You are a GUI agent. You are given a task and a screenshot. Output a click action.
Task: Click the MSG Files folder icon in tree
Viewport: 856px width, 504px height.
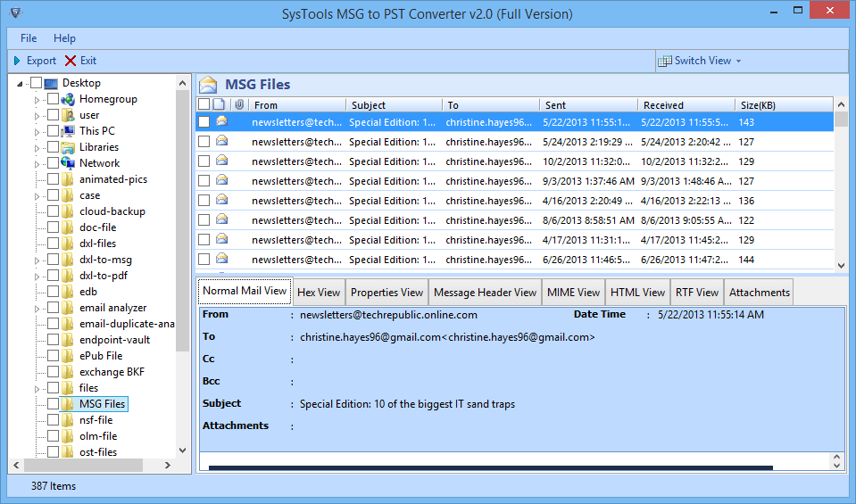tap(68, 404)
